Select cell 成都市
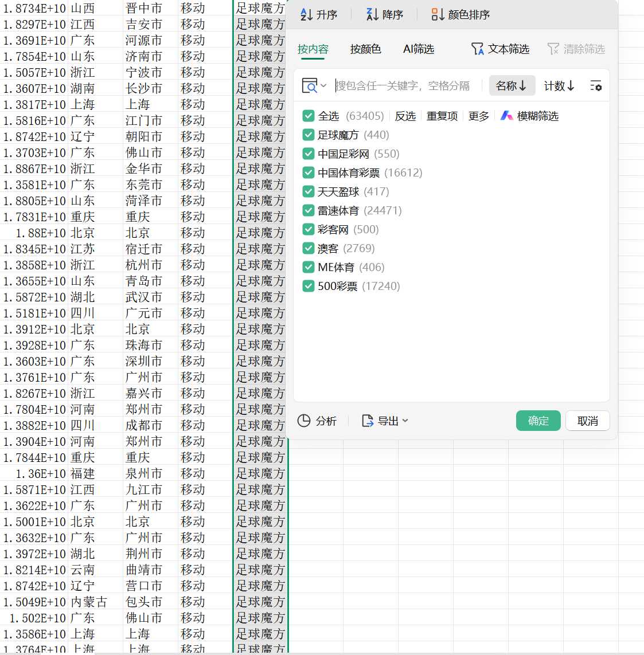Image resolution: width=644 pixels, height=655 pixels. [150, 425]
